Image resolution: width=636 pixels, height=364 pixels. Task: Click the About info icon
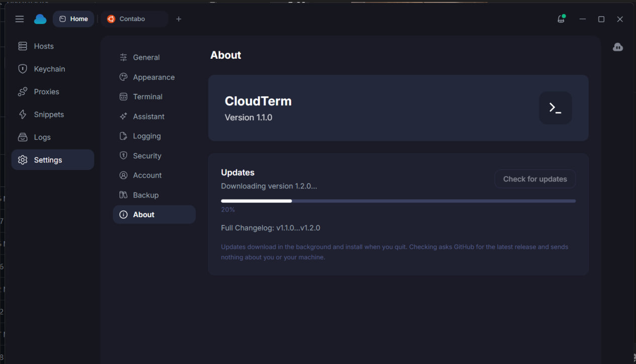pos(123,215)
